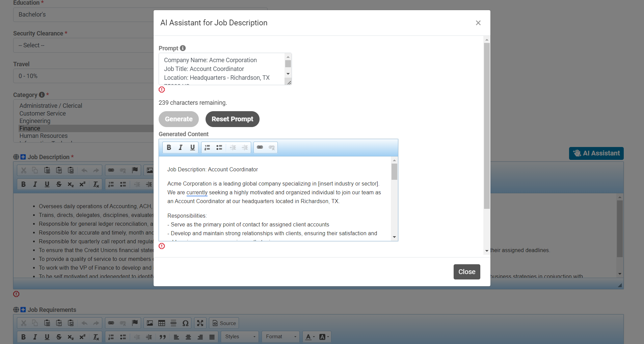The height and width of the screenshot is (344, 644).
Task: Click the Close button in dialog footer
Action: tap(466, 272)
